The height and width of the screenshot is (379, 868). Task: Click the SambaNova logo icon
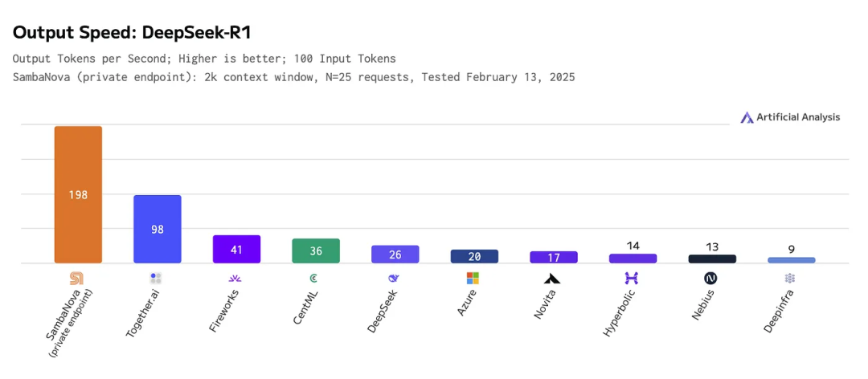[76, 279]
